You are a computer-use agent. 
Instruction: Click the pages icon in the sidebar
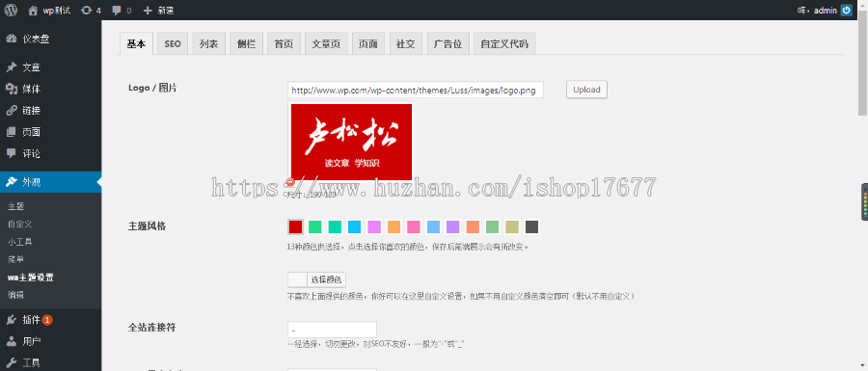click(11, 132)
